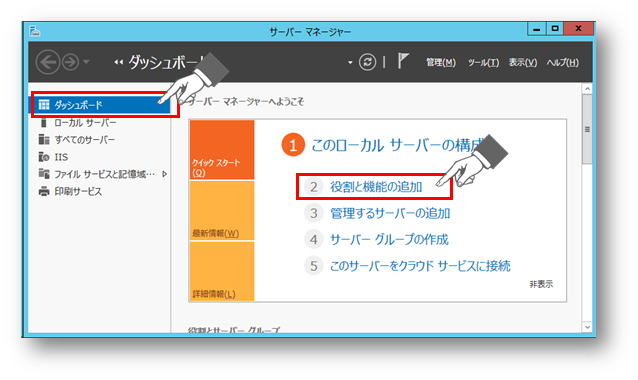
Task: Click the すべてのサーバー servers icon
Action: pos(44,140)
